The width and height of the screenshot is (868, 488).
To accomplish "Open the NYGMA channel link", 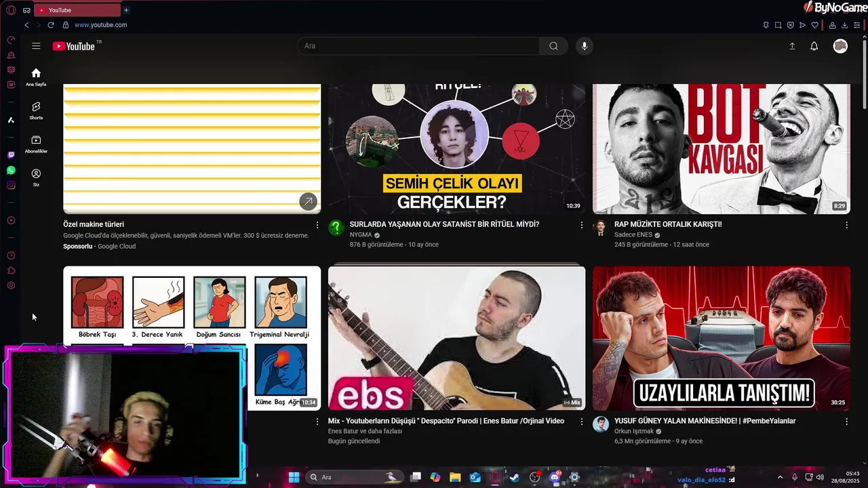I will 361,235.
